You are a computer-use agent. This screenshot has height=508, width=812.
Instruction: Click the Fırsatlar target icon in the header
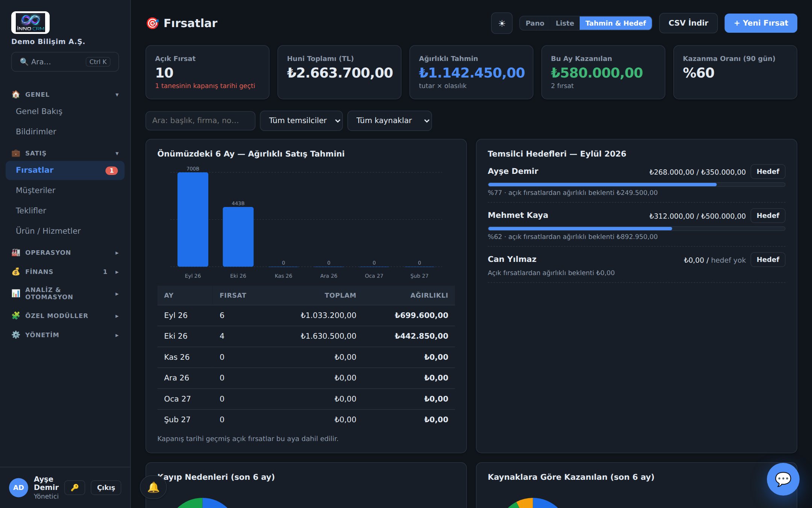152,23
